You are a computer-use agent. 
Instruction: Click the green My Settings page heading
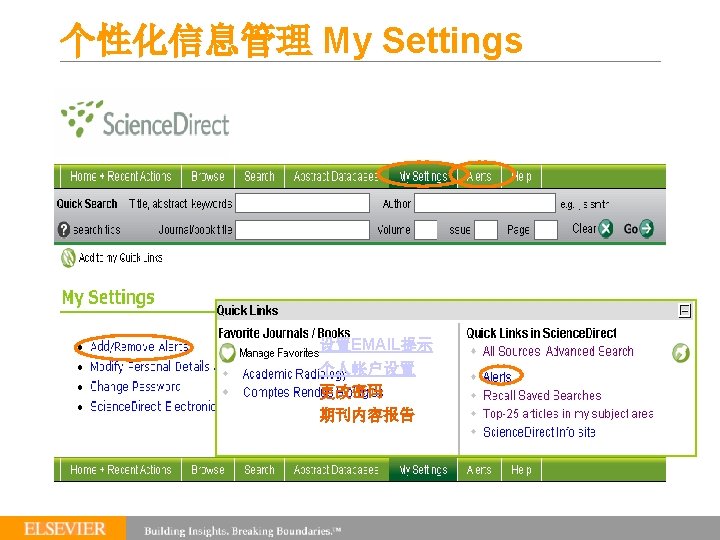click(108, 298)
